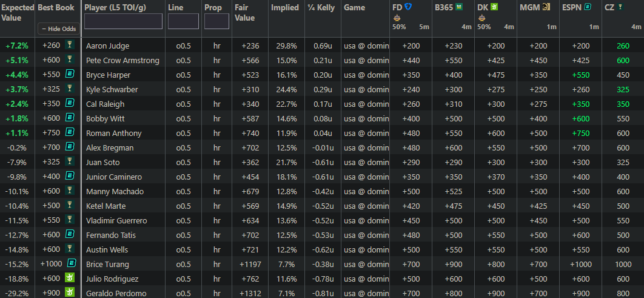The image size is (644, 298).
Task: Click MGM +275 odds for Cal Raleigh
Action: click(x=538, y=104)
